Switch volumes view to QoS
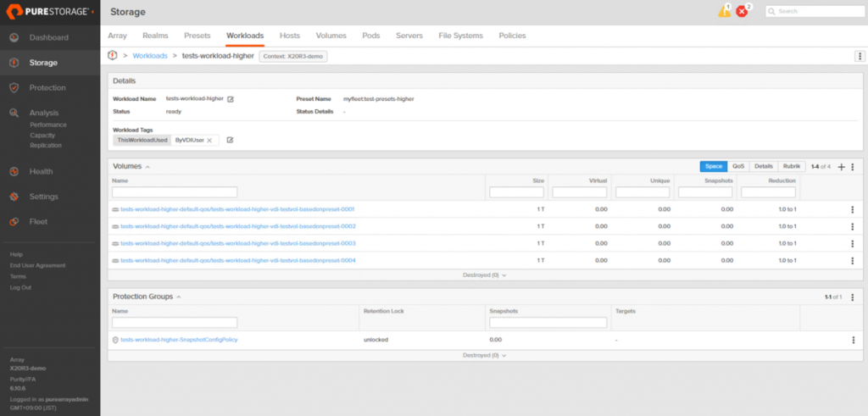This screenshot has height=416, width=868. (x=738, y=167)
